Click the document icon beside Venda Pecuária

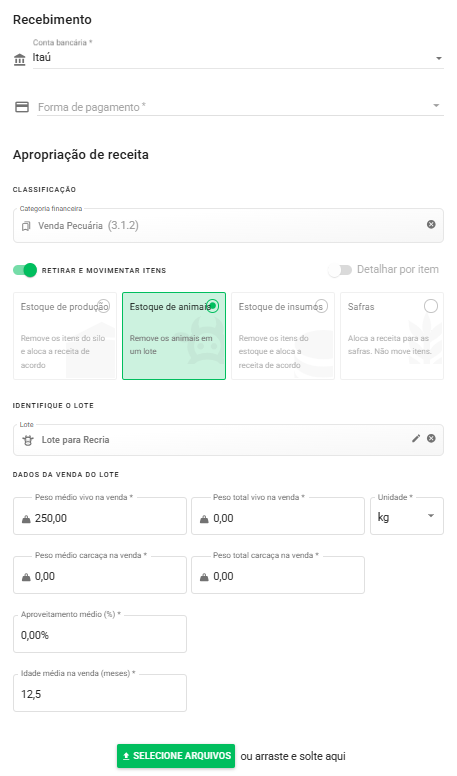click(26, 226)
